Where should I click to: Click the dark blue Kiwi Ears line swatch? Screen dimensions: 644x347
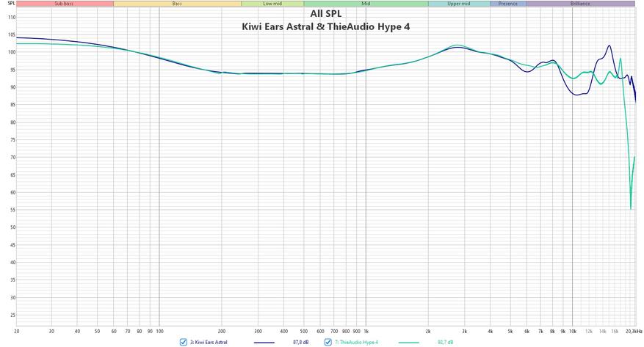264,343
